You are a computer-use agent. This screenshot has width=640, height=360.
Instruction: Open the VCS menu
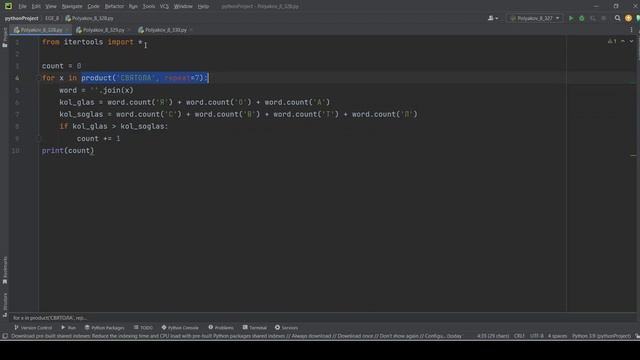164,6
